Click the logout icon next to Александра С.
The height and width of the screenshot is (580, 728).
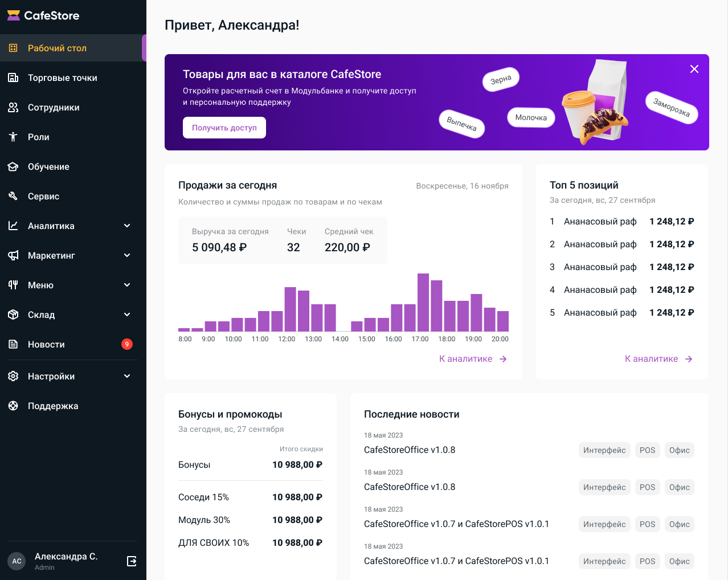pyautogui.click(x=132, y=561)
